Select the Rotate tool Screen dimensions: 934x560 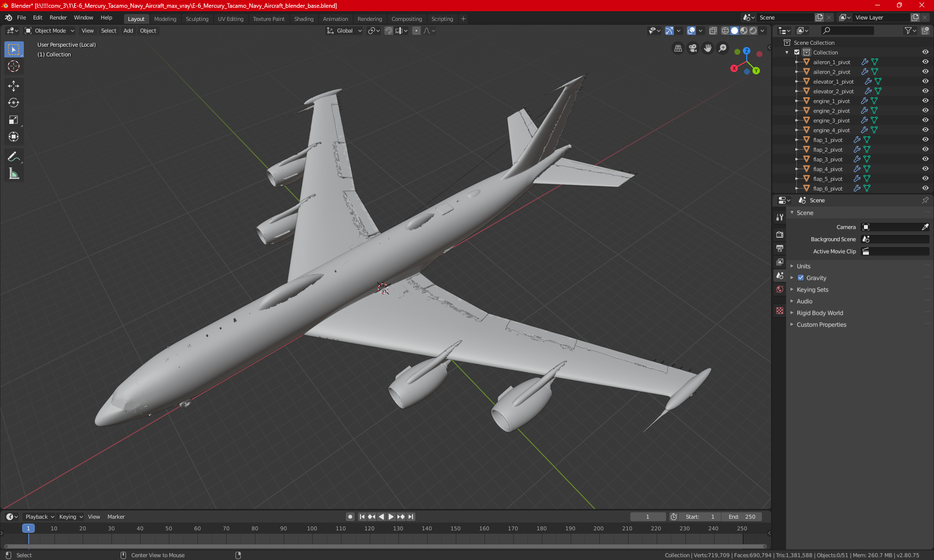click(14, 103)
